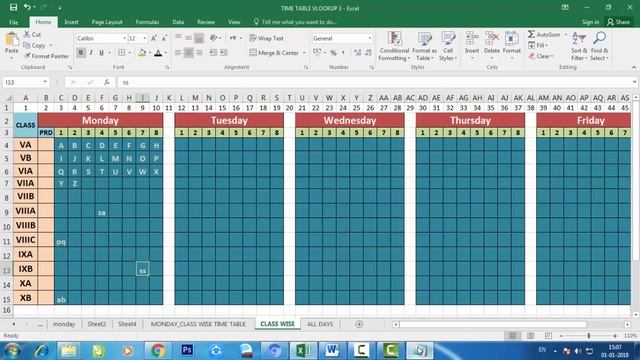This screenshot has height=360, width=640.
Task: Click the Cut scissors icon
Action: tap(27, 34)
